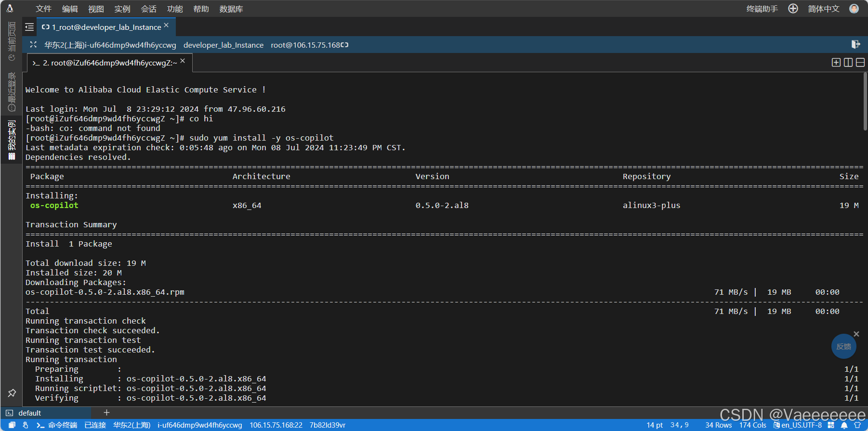The height and width of the screenshot is (431, 868).
Task: Click the Linux penguin app logo
Action: tap(10, 9)
